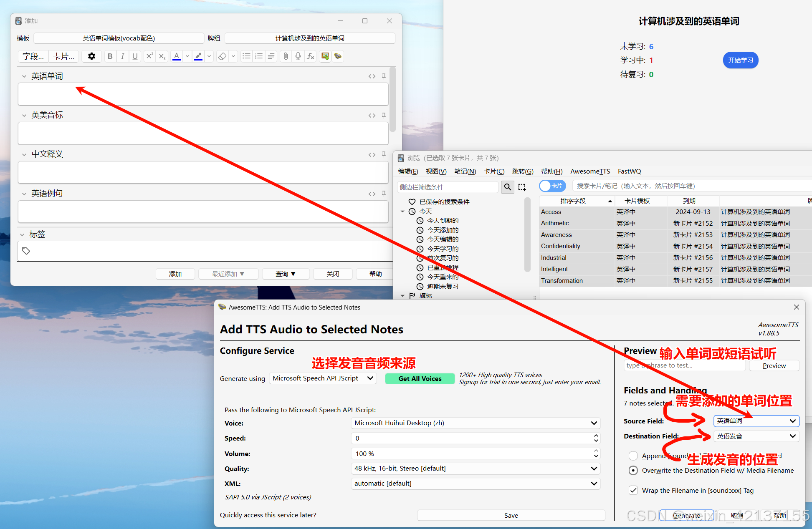Select Overwrite the Destination Field radio button
Image resolution: width=812 pixels, height=529 pixels.
[x=633, y=471]
